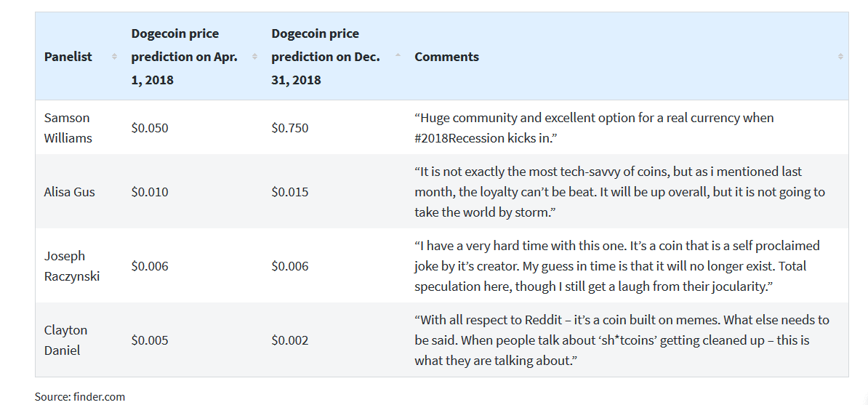Click the 'Source: finder.com' text
The image size is (868, 405).
point(80,396)
